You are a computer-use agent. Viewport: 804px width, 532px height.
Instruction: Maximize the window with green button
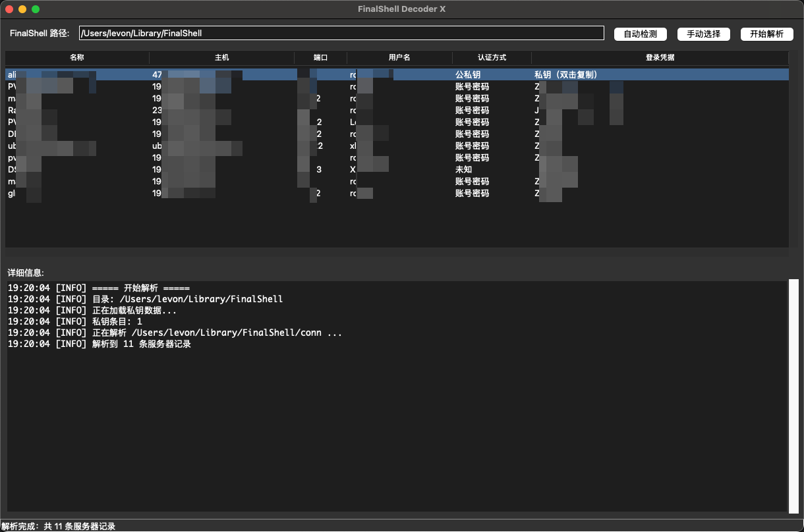pos(36,9)
